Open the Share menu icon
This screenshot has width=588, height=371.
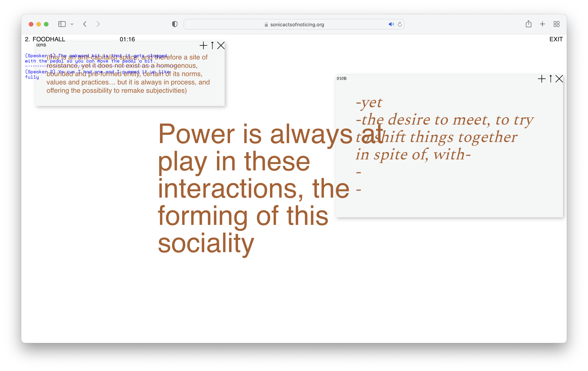click(528, 24)
